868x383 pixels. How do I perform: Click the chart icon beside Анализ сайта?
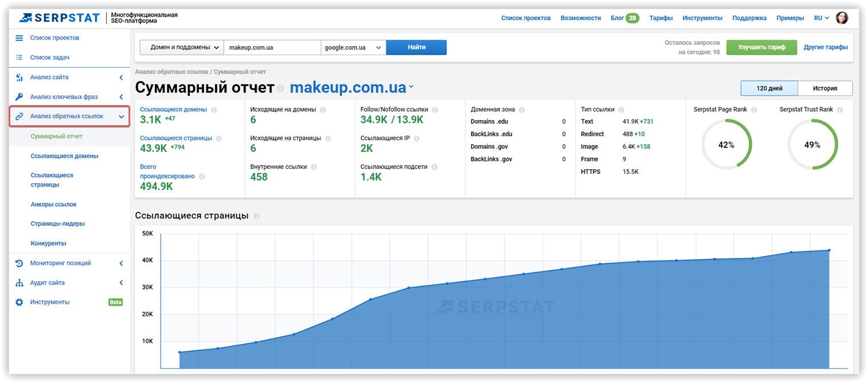[20, 78]
